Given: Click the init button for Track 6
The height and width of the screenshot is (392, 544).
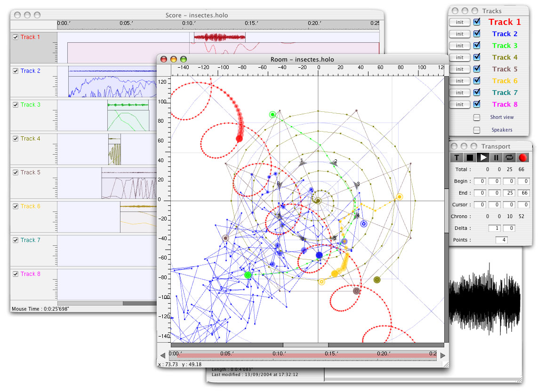Looking at the screenshot, I should (459, 81).
